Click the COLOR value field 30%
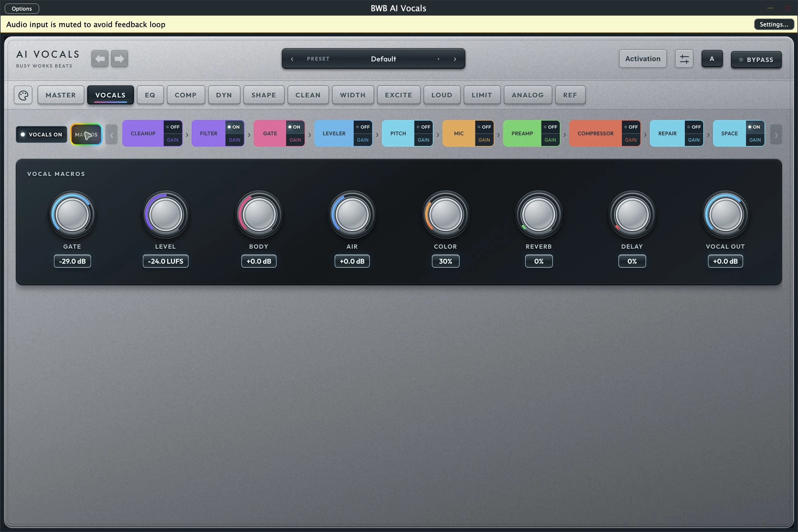 [445, 261]
